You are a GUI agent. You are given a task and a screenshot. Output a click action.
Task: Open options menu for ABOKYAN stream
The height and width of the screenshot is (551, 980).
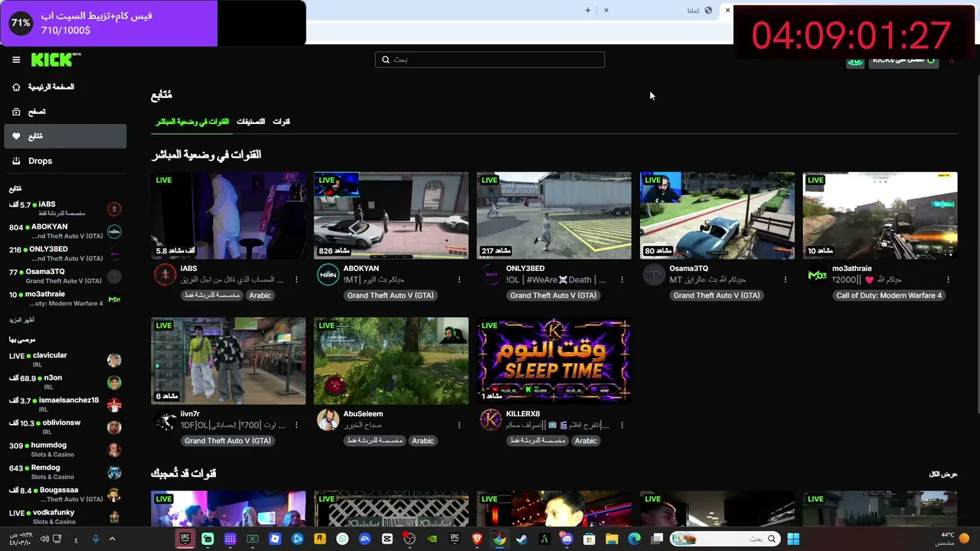point(459,279)
